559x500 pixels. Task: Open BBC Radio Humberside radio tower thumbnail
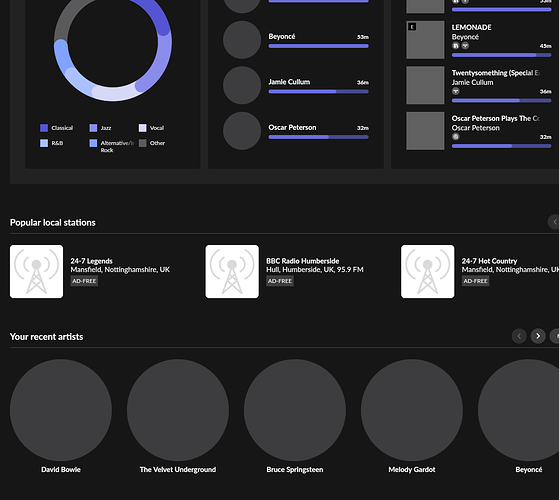[232, 271]
